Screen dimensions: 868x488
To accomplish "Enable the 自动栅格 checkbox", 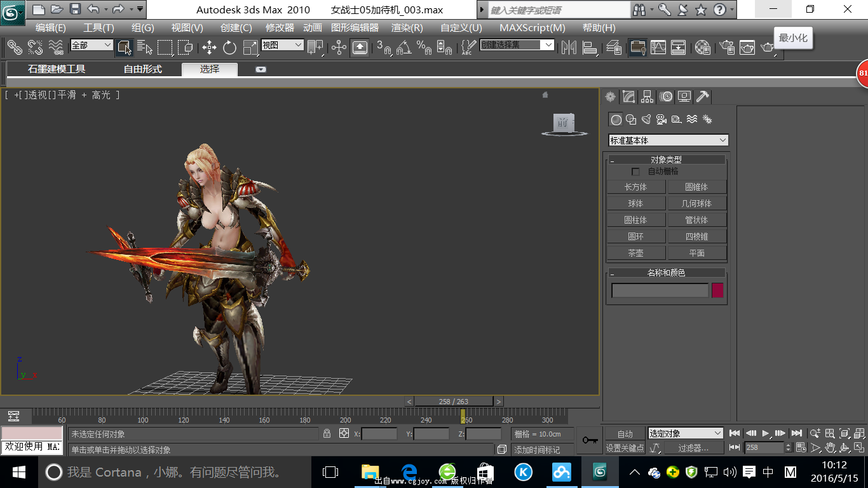I will tap(635, 172).
